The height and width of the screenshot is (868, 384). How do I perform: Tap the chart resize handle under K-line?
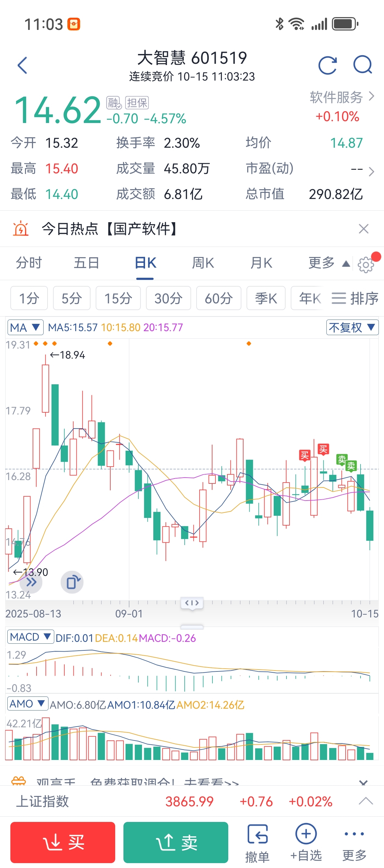(x=192, y=627)
